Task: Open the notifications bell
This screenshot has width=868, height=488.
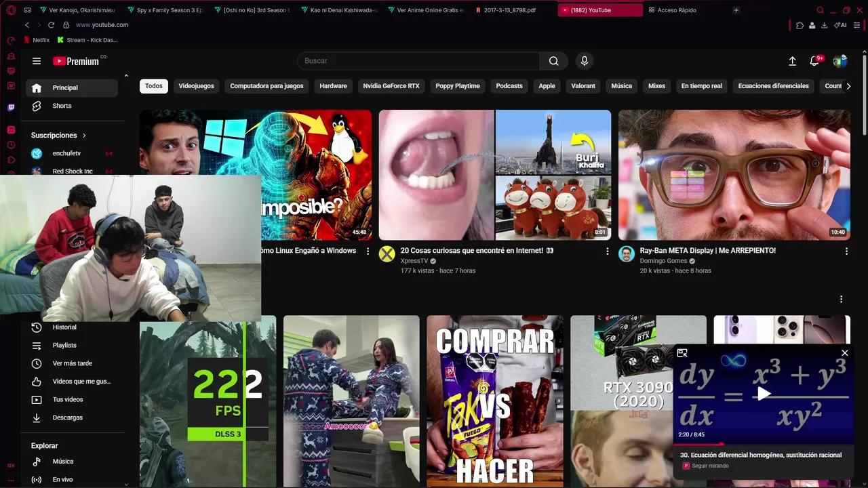Action: [814, 61]
